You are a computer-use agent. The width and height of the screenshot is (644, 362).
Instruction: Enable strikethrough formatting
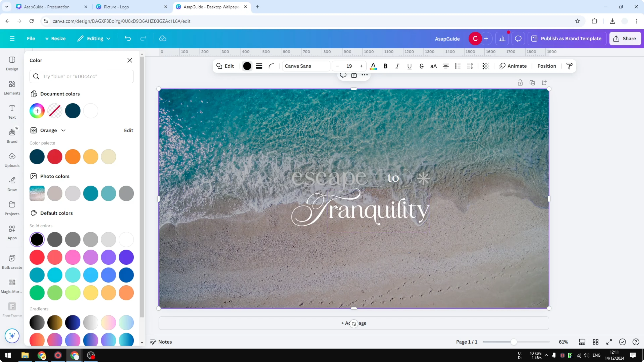point(422,66)
